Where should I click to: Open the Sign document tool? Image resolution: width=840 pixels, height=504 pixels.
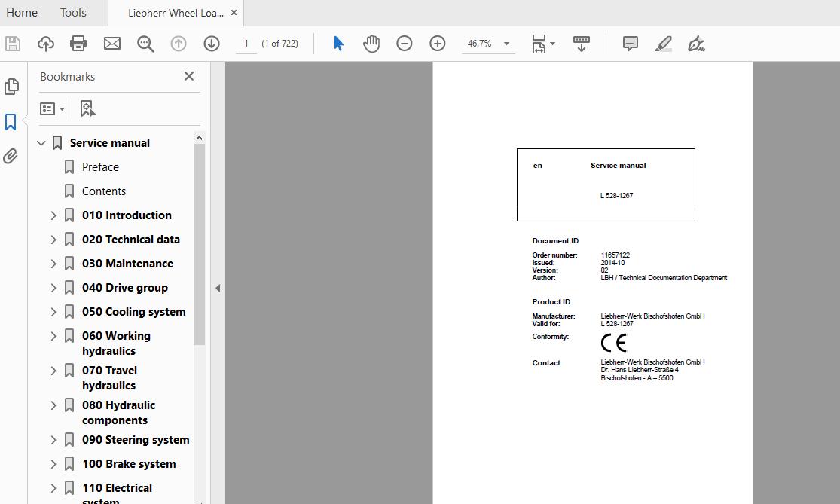pos(696,44)
